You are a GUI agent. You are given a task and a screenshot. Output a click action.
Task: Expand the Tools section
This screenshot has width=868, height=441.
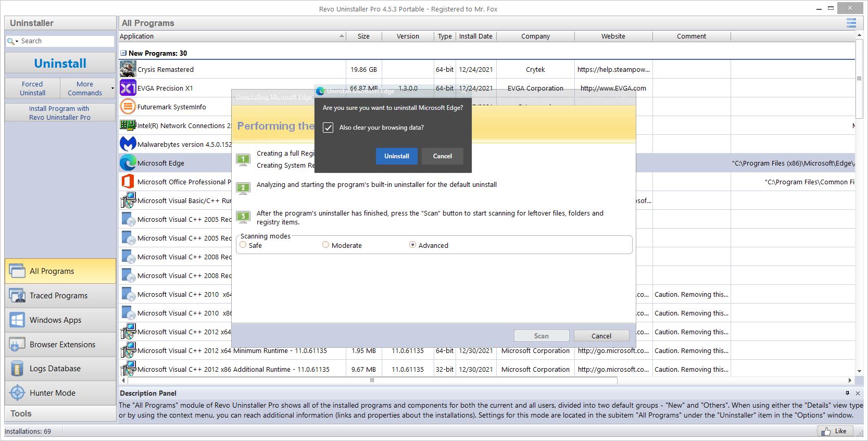(60, 413)
